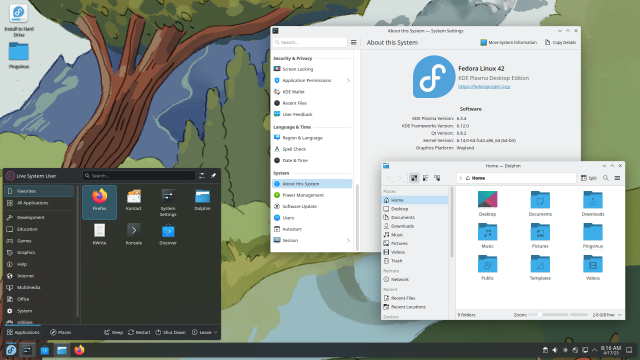
Task: Switch Dolphin to details view mode
Action: 437,178
